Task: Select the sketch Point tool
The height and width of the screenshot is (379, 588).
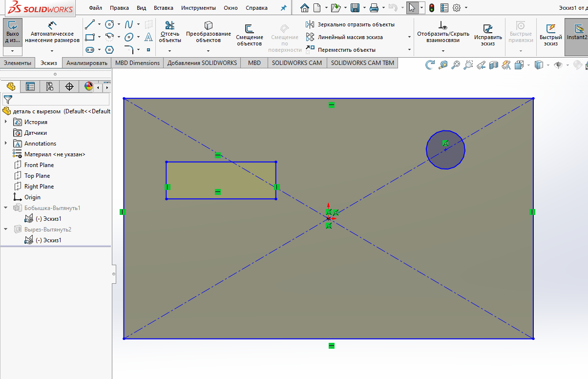Action: pos(148,49)
